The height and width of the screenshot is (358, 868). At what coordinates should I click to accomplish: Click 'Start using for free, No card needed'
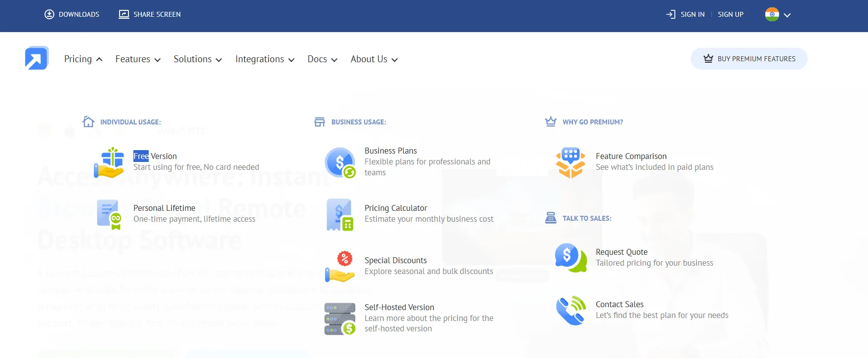pos(196,167)
